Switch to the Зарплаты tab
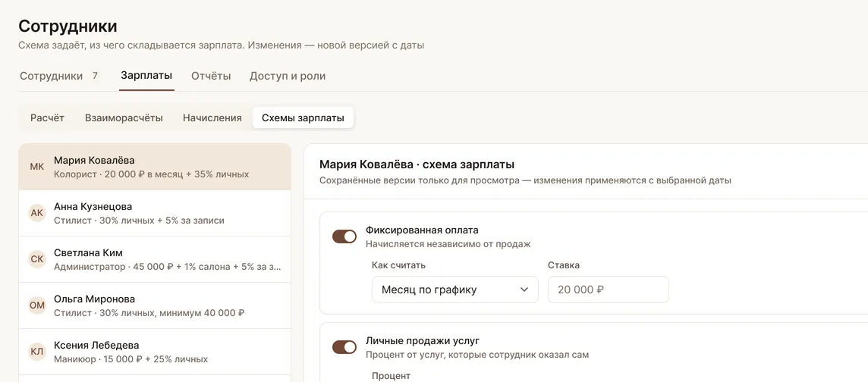The height and width of the screenshot is (382, 868). (x=146, y=76)
